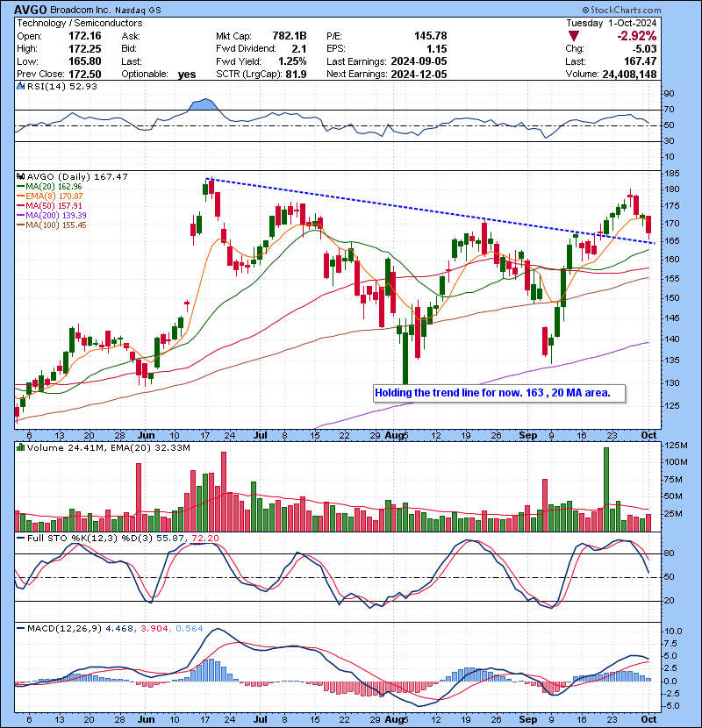This screenshot has width=702, height=728.
Task: Click the RSI line-chart icon beside RSI(14)
Action: pyautogui.click(x=20, y=86)
